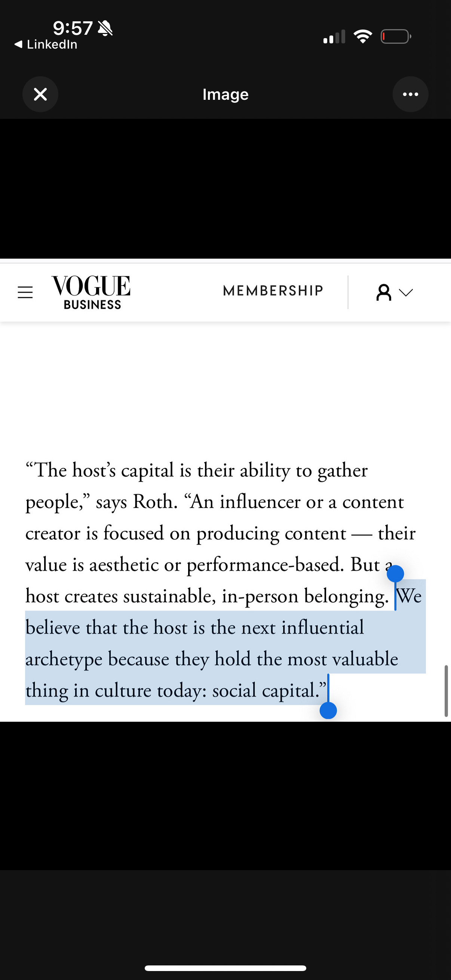Viewport: 451px width, 980px height.
Task: Click the selection end handle after 'capital.'
Action: pyautogui.click(x=328, y=710)
